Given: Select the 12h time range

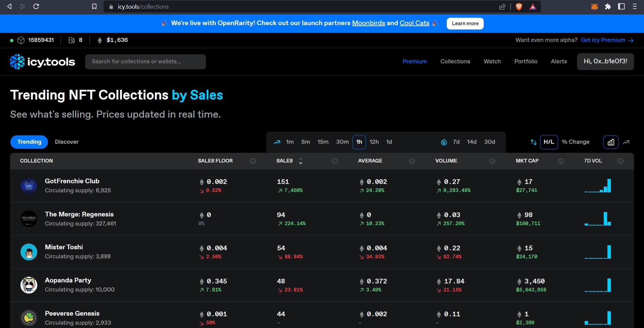Looking at the screenshot, I should point(374,142).
